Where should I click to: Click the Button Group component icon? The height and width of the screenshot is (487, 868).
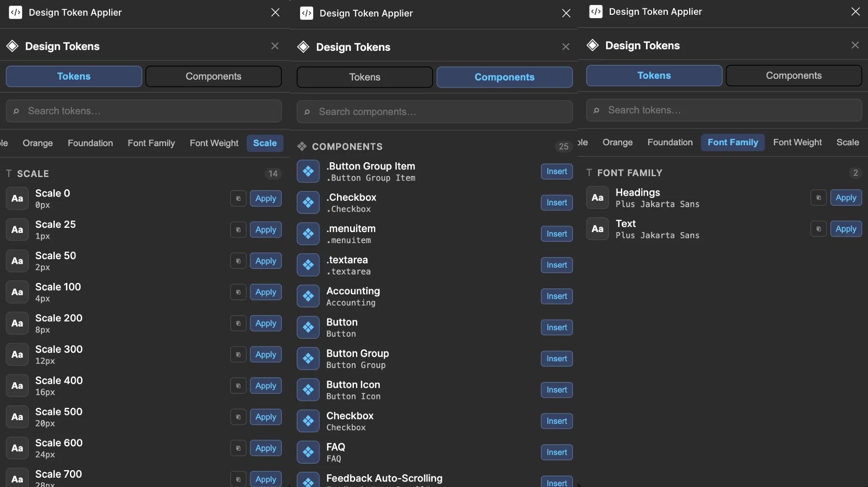(308, 359)
